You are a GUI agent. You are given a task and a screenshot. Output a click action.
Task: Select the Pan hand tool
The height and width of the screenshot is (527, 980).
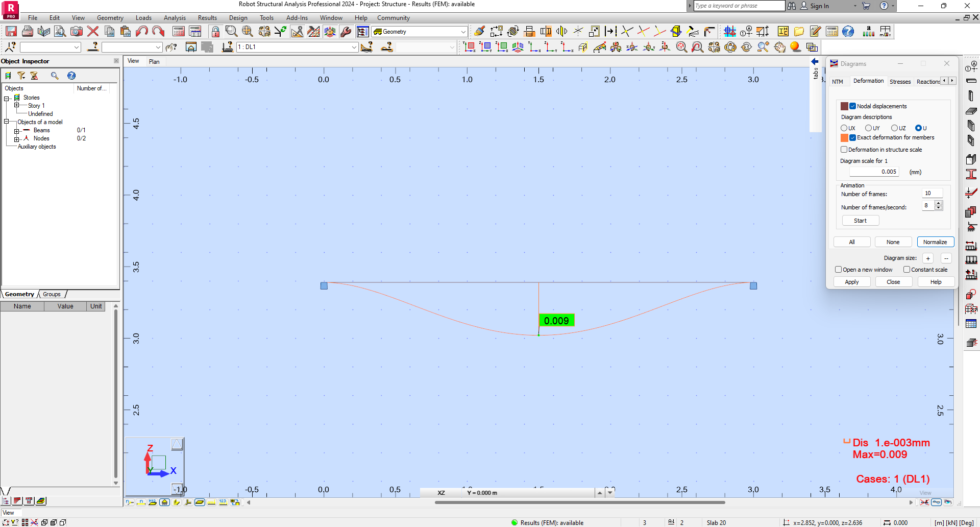tap(780, 47)
